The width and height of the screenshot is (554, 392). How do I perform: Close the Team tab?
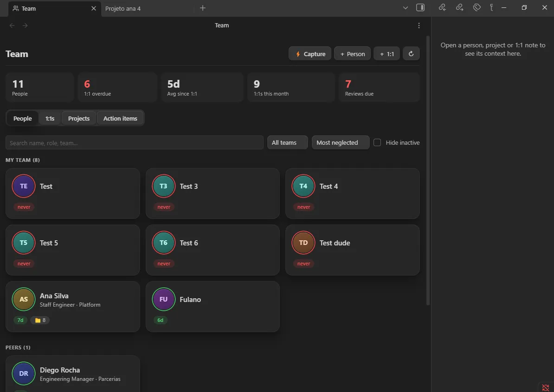94,8
